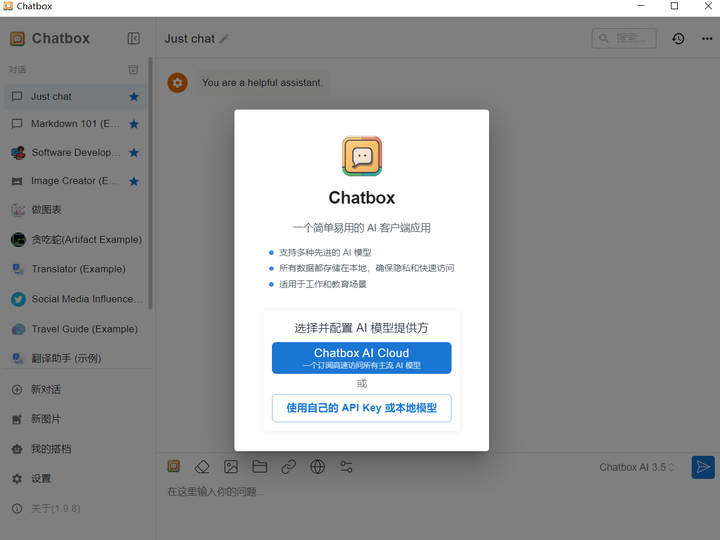The height and width of the screenshot is (540, 720).
Task: Click the Chatbox logo in sidebar header
Action: click(x=17, y=39)
